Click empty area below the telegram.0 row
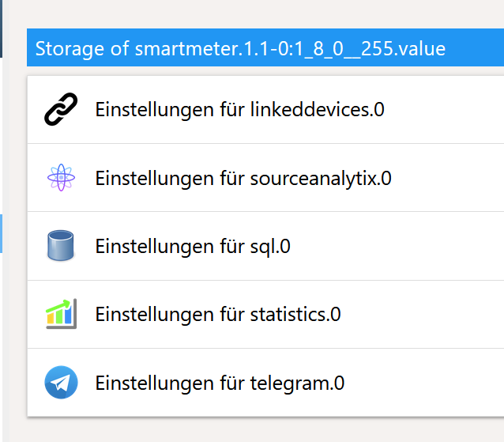This screenshot has height=442, width=504. pyautogui.click(x=261, y=429)
